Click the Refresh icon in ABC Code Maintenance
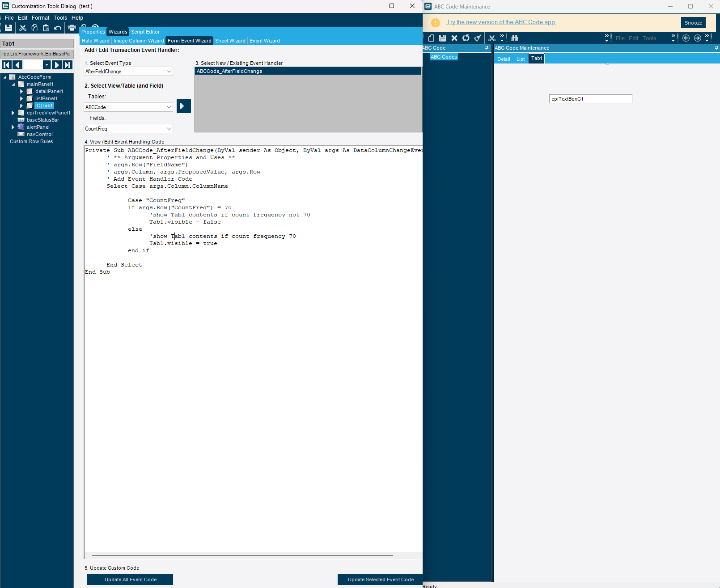This screenshot has height=588, width=720. [x=466, y=38]
